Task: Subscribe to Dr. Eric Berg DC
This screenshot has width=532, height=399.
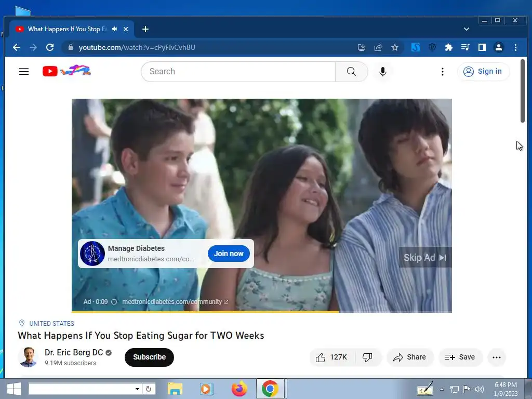Action: tap(149, 357)
